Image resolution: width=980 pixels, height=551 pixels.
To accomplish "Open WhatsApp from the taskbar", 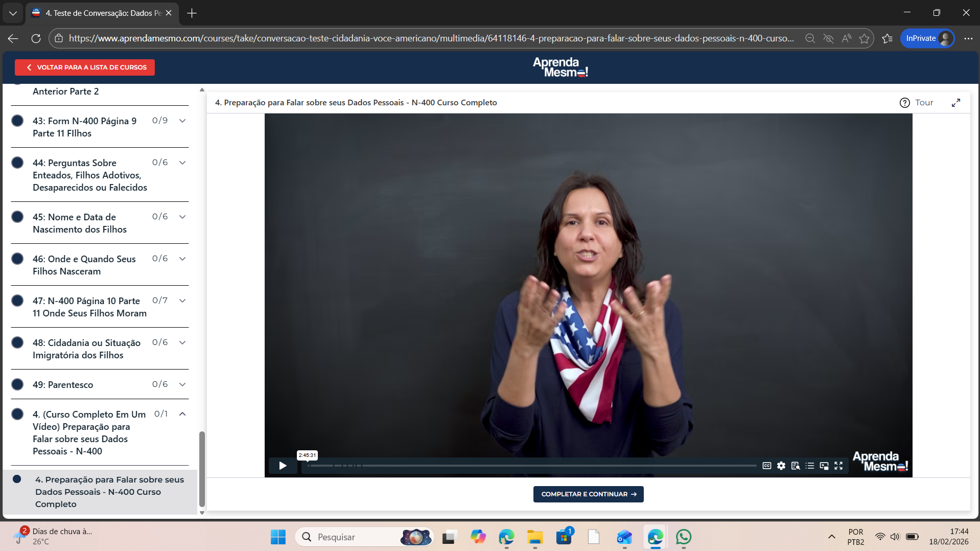I will coord(683,537).
